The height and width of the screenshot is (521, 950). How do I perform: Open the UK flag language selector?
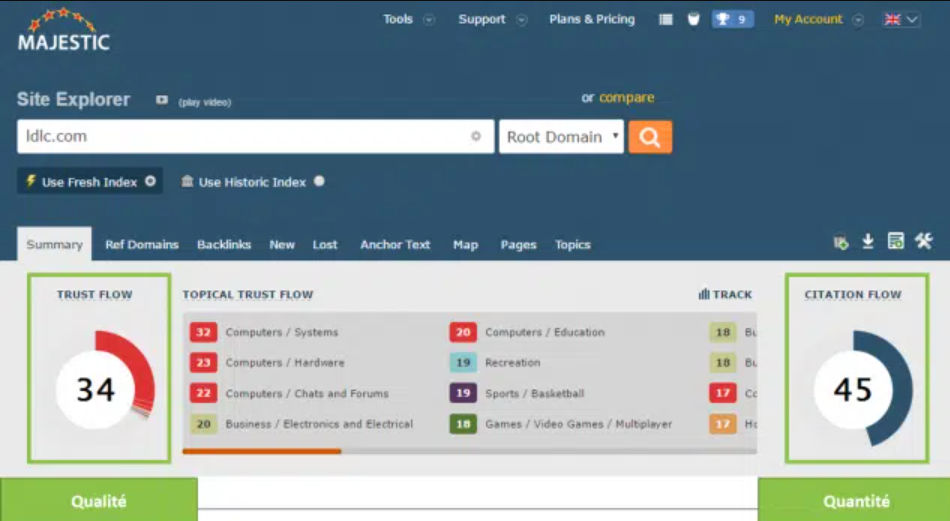point(902,19)
